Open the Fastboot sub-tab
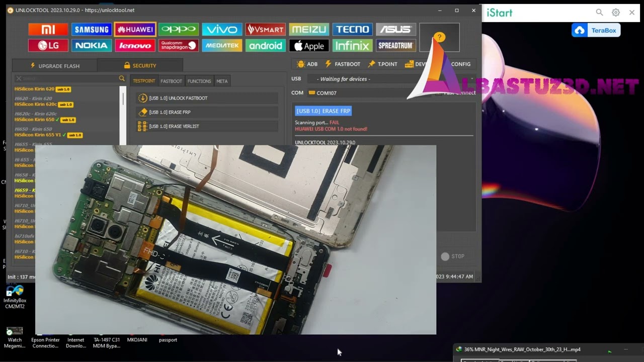 [171, 81]
